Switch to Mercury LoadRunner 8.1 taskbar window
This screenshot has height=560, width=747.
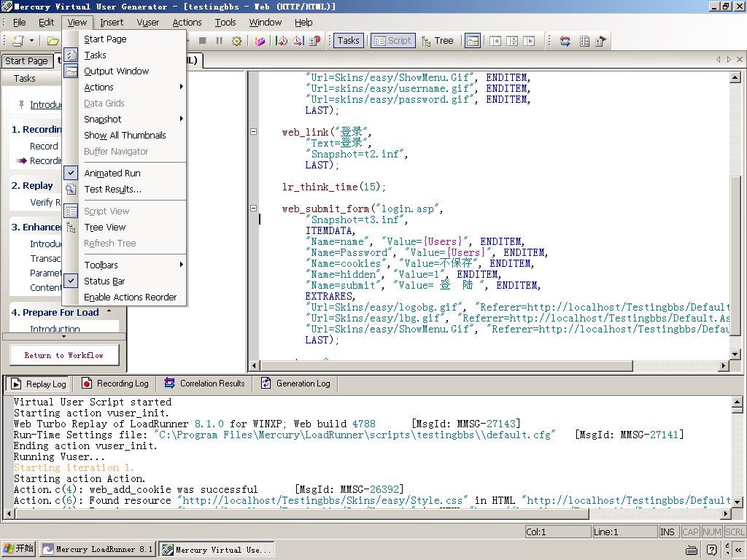(x=97, y=549)
